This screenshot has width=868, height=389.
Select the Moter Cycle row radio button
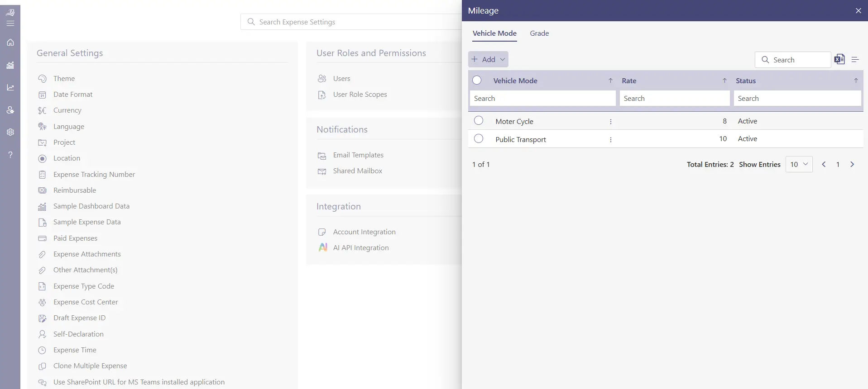[x=479, y=121]
